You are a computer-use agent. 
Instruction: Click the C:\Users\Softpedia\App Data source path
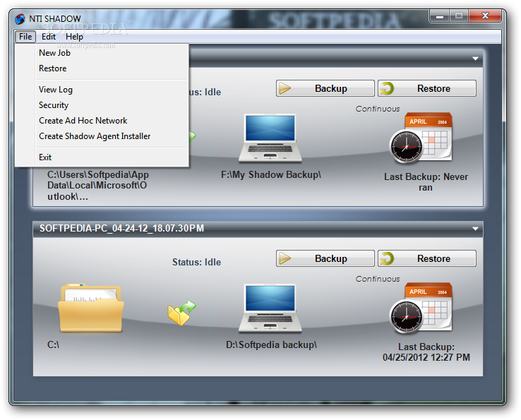[97, 186]
